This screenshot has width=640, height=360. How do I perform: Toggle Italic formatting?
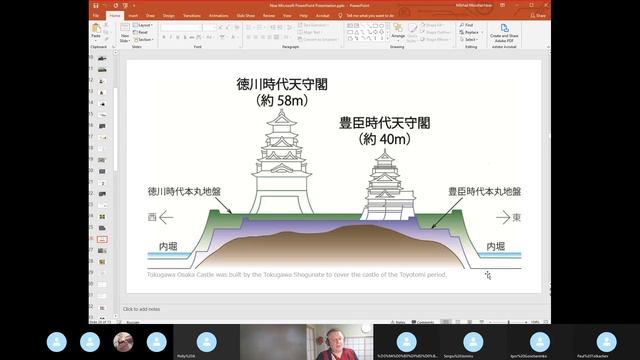(x=171, y=38)
